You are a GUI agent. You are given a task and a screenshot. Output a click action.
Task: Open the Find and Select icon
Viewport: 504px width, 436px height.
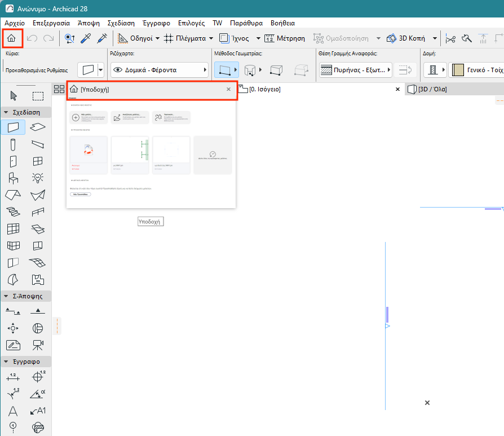click(69, 38)
